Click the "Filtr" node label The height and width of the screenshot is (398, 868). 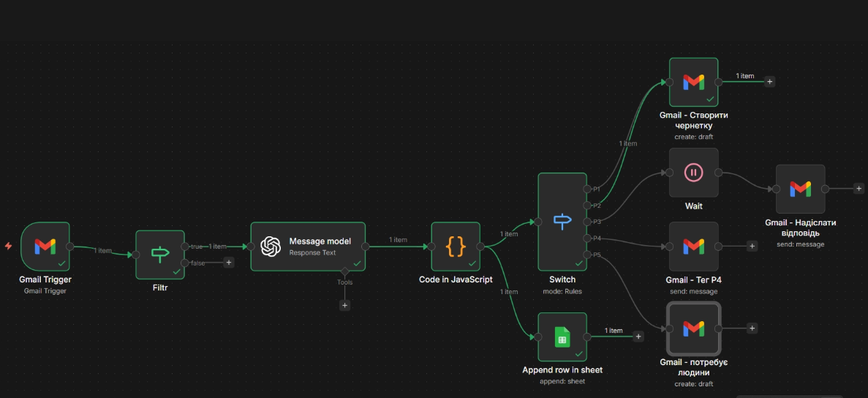[x=160, y=288]
